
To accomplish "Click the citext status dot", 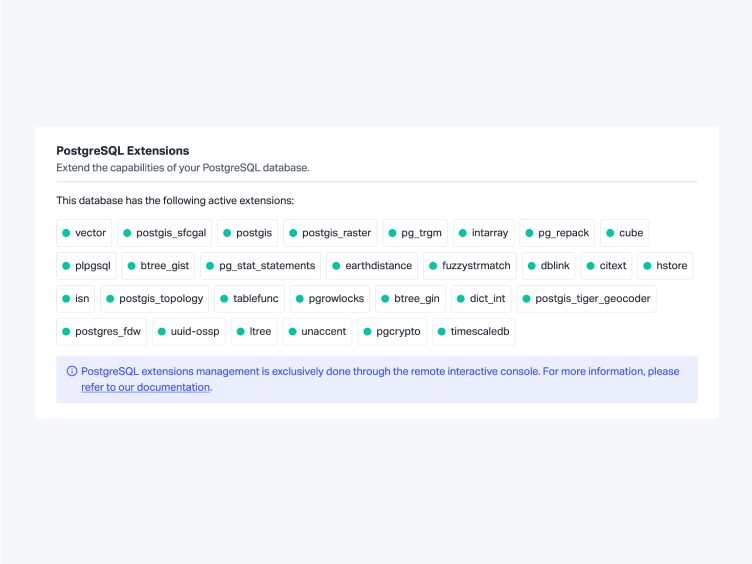I will point(590,266).
